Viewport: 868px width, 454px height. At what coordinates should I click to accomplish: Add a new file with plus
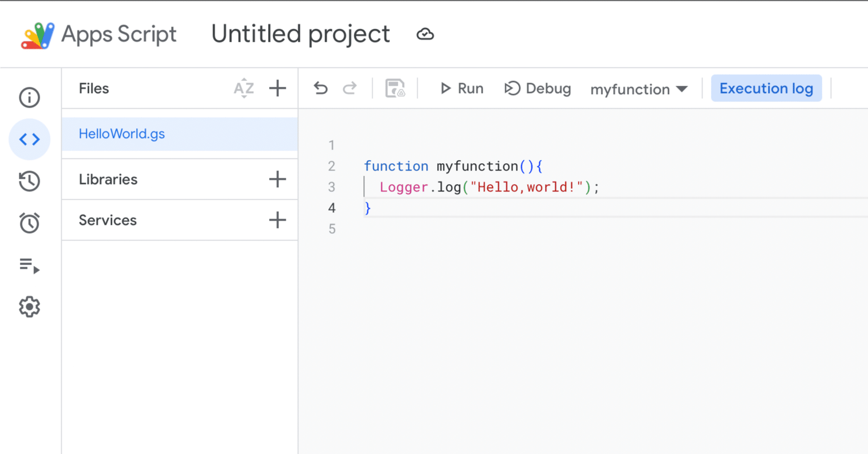(277, 88)
